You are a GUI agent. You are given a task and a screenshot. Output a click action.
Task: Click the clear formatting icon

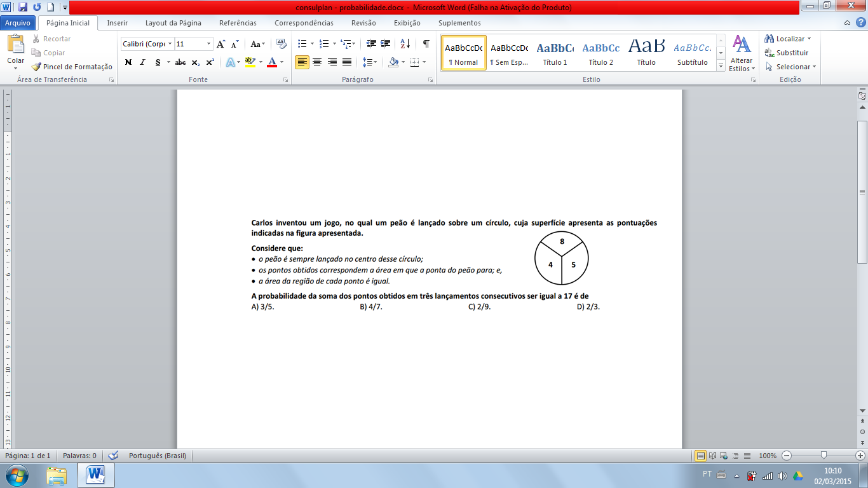[x=281, y=44]
